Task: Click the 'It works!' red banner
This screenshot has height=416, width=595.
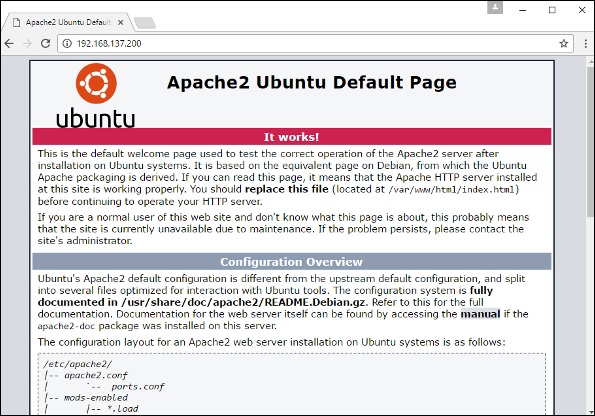Action: tap(291, 137)
